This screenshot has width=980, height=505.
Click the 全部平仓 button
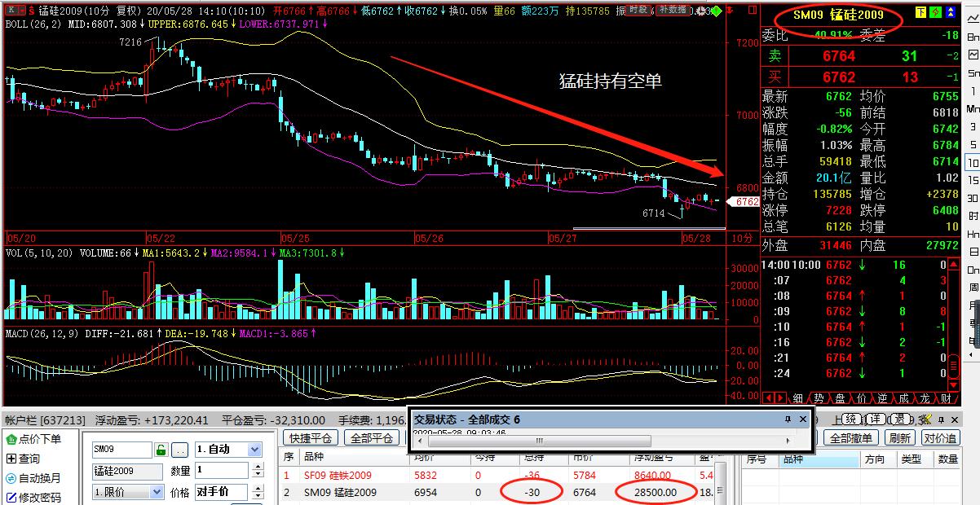tap(373, 437)
